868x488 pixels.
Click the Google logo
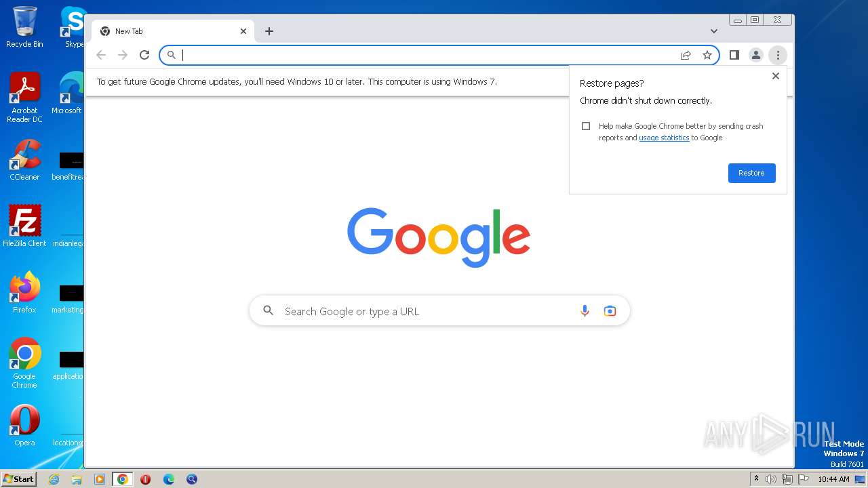coord(439,237)
